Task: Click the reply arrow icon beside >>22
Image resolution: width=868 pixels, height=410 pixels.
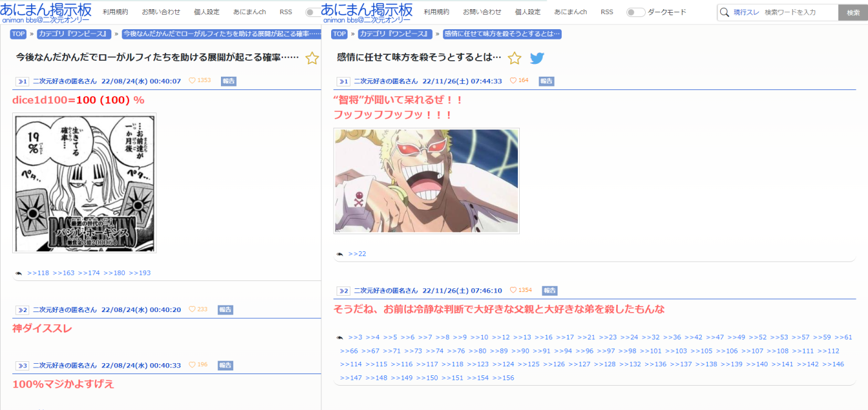Action: [340, 254]
